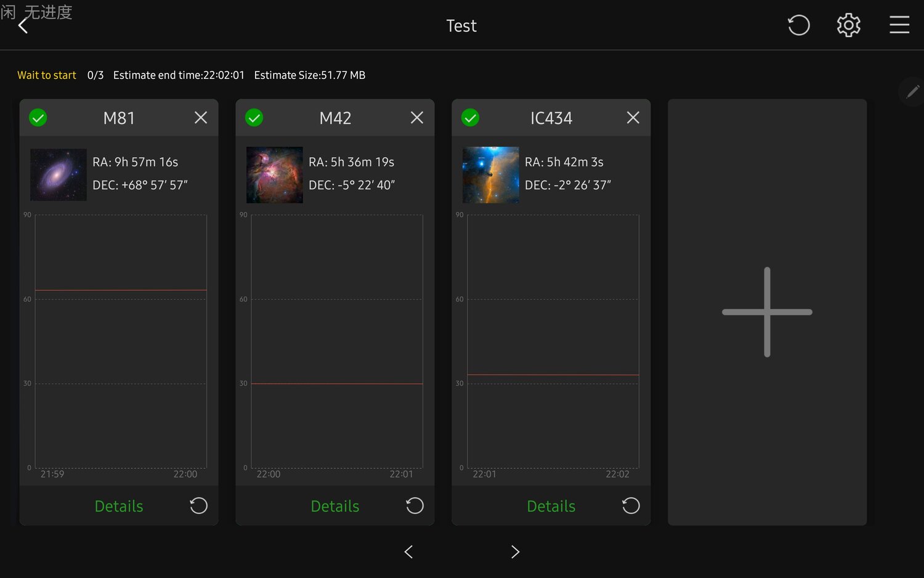Open the hamburger menu
This screenshot has height=578, width=924.
click(x=899, y=25)
